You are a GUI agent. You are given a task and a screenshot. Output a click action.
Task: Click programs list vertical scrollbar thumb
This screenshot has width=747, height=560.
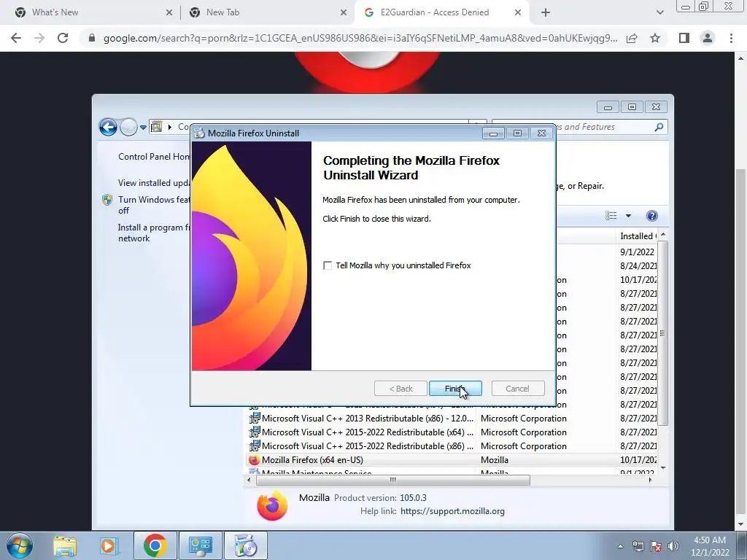click(x=662, y=333)
